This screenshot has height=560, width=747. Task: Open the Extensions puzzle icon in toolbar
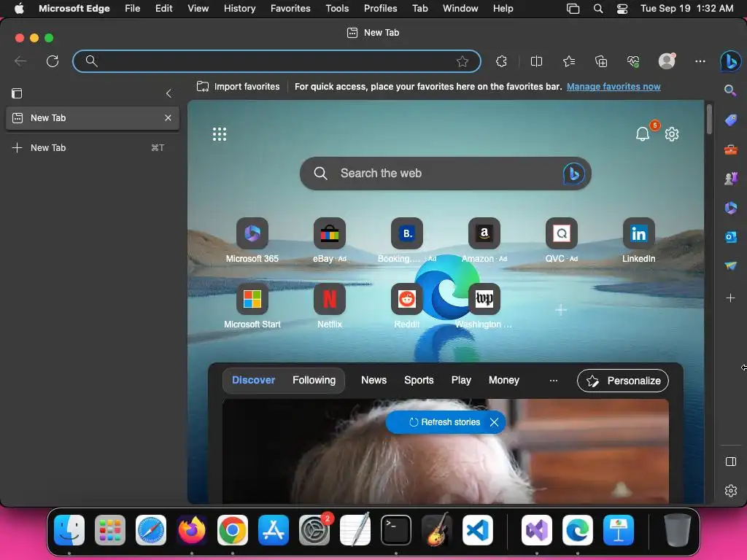[501, 61]
